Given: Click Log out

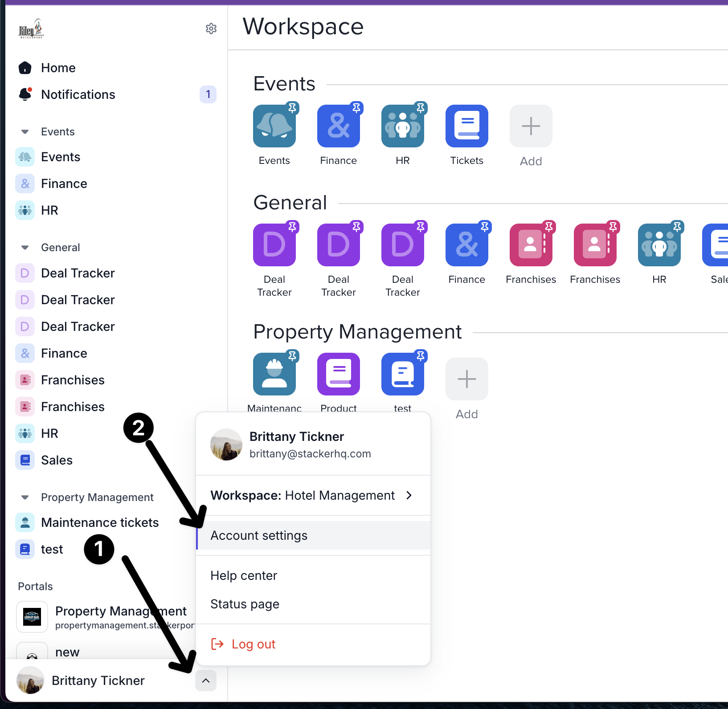Looking at the screenshot, I should pos(253,644).
